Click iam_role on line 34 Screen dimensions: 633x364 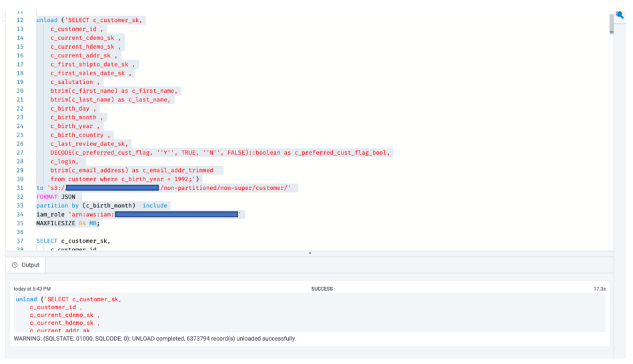point(51,215)
